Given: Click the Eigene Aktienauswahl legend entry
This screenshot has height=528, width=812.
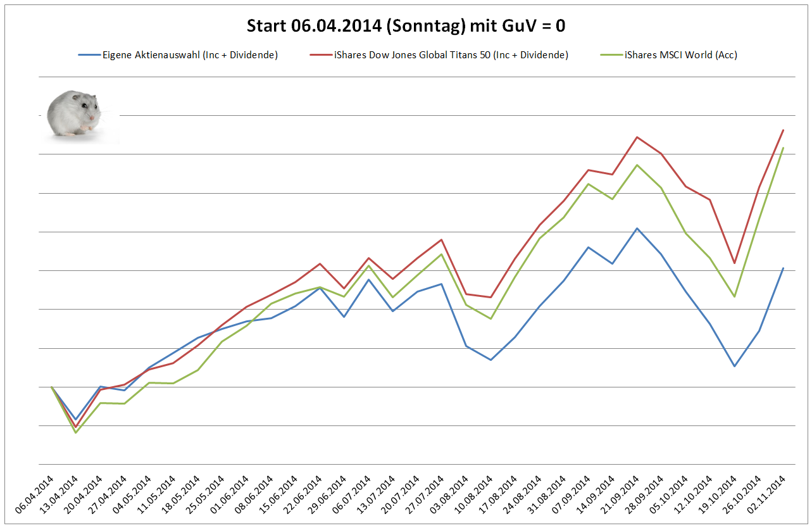Looking at the screenshot, I should 178,55.
